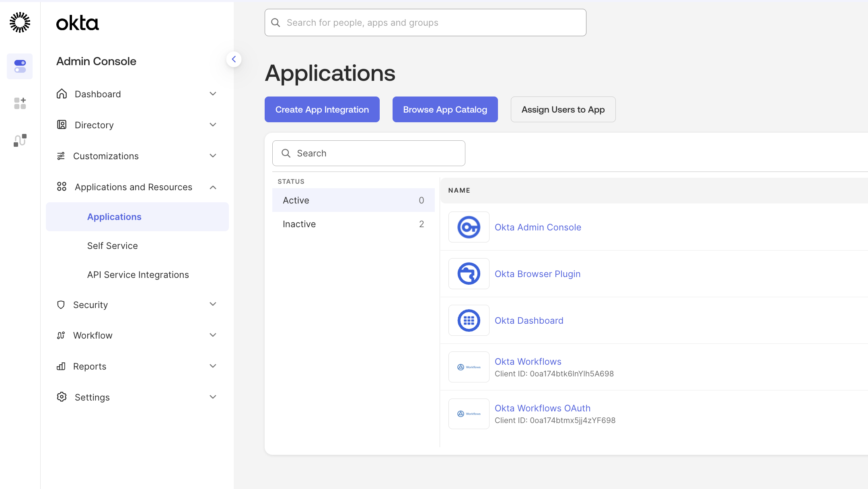Screen dimensions: 868x489
Task: Click the Reports bar chart icon
Action: coord(61,366)
